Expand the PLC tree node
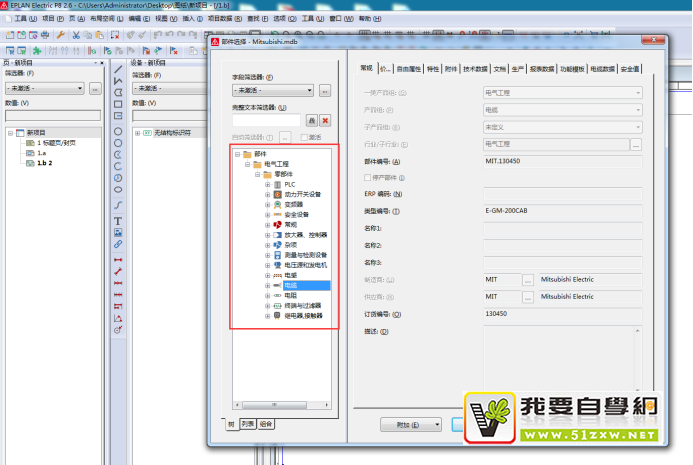 268,184
